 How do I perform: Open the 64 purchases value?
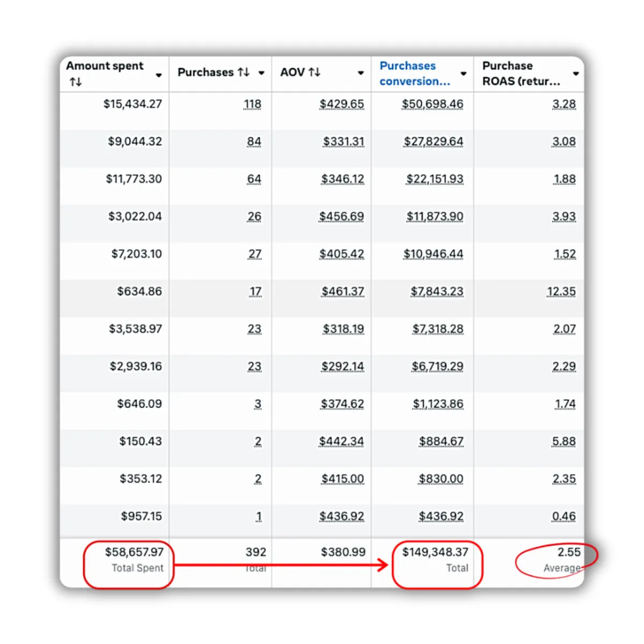(254, 179)
